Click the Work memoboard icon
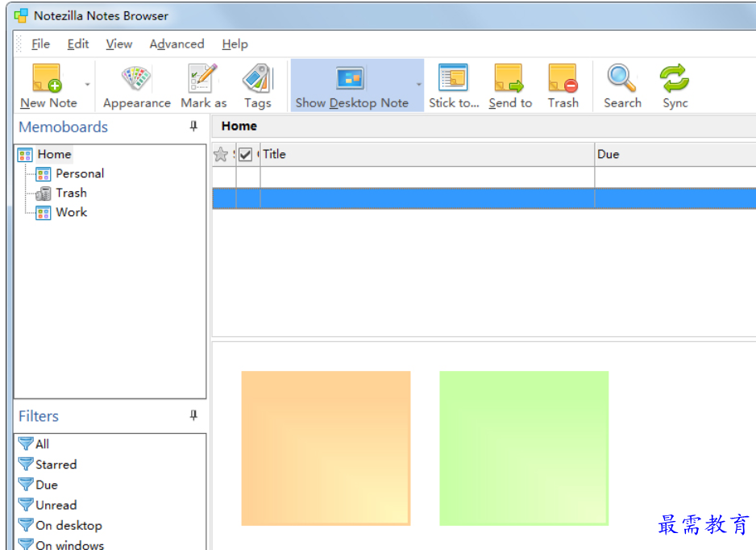 (x=44, y=213)
